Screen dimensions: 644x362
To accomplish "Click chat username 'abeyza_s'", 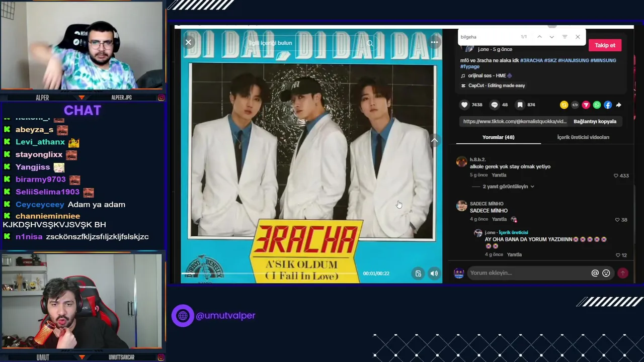I will (x=34, y=130).
